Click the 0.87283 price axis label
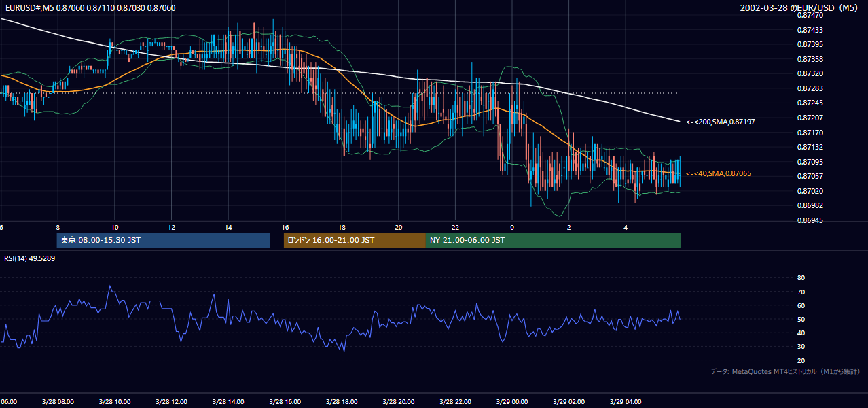This screenshot has width=868, height=408. pyautogui.click(x=809, y=88)
